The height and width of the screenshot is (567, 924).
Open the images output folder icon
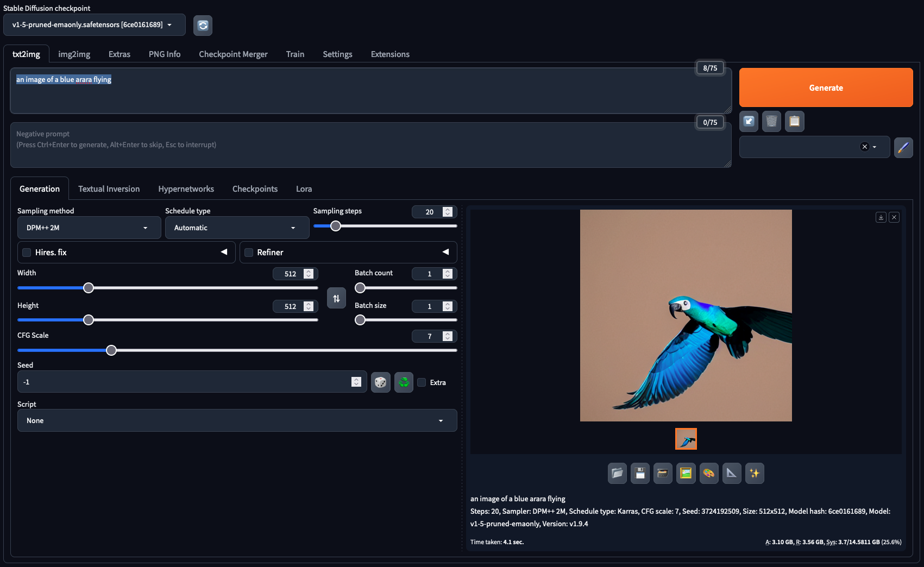click(617, 473)
